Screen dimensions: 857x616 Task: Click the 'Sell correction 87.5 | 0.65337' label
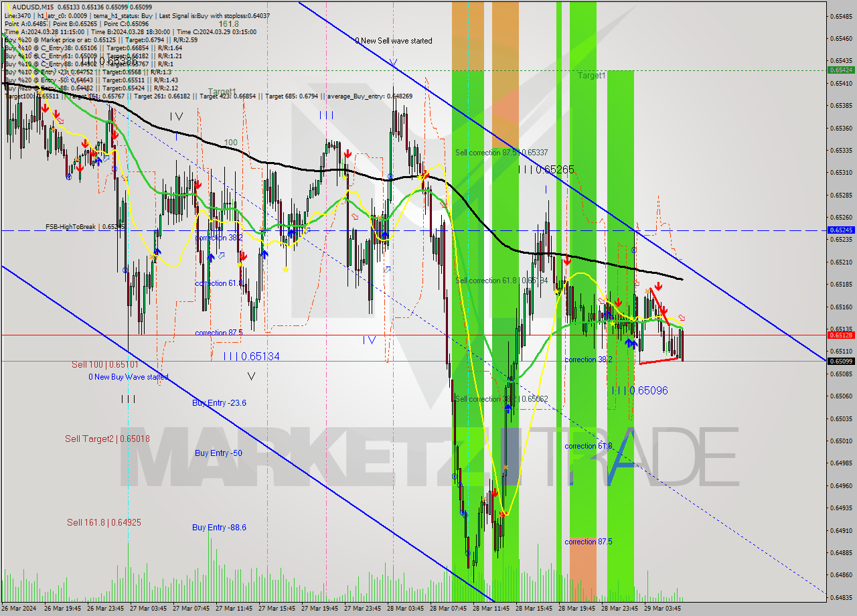501,153
